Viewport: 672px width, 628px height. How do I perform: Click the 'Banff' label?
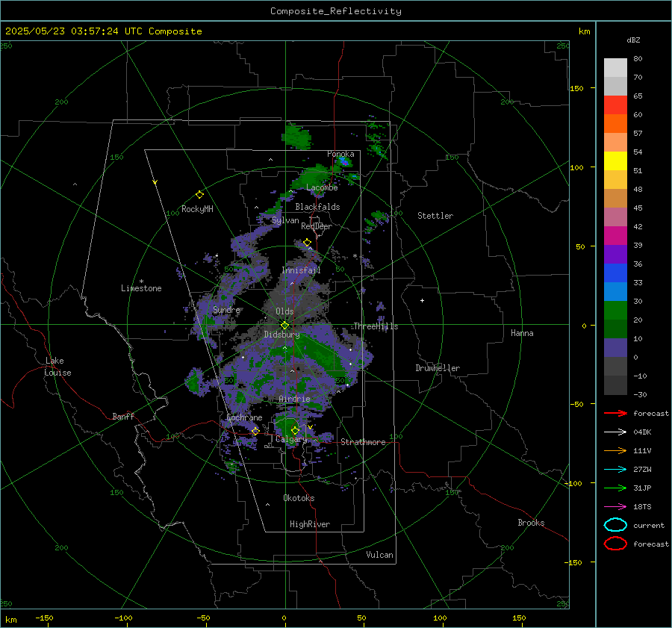123,416
